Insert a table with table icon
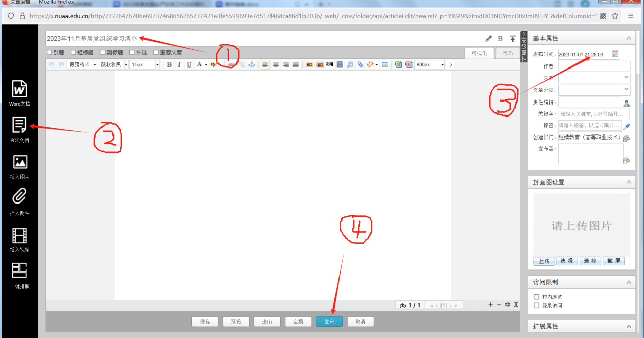The width and height of the screenshot is (644, 338). [385, 64]
